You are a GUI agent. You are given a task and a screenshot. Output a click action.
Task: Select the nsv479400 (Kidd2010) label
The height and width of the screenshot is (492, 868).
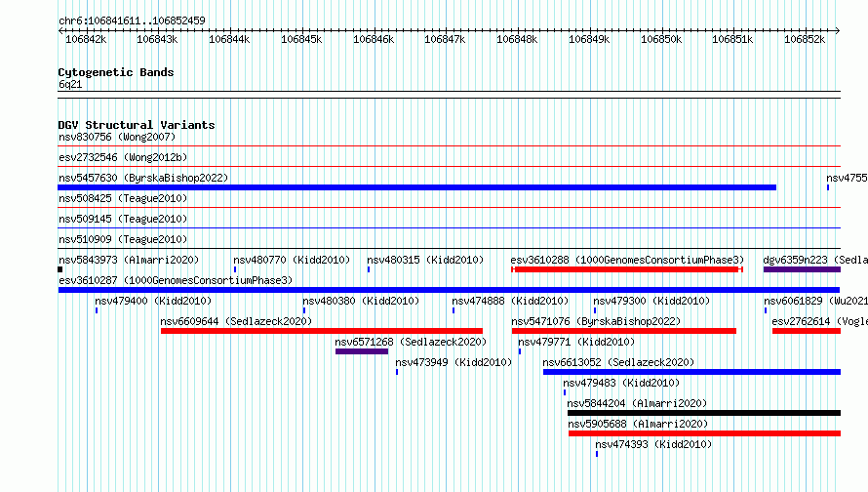point(153,301)
